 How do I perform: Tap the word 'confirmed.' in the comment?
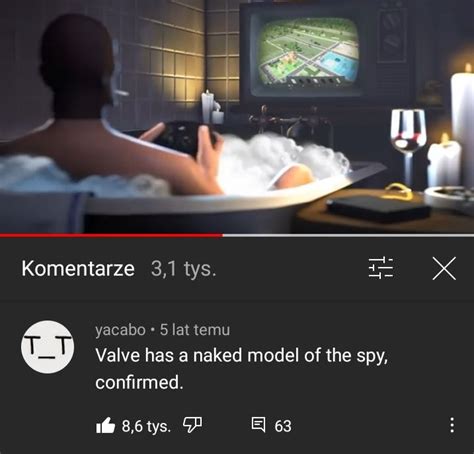click(x=139, y=382)
